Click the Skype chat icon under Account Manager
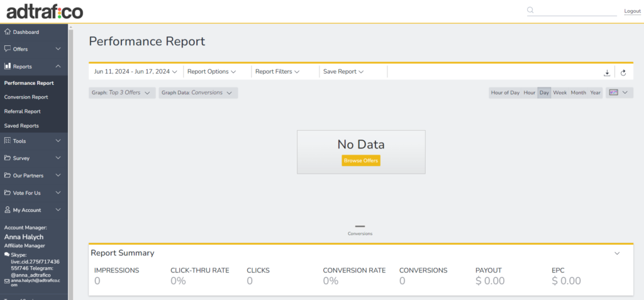Screen dimensions: 644x300 click(6, 254)
